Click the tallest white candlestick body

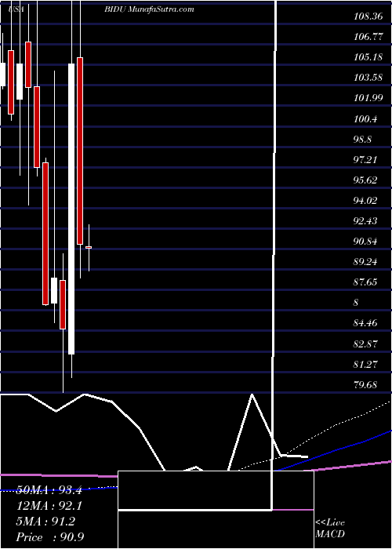click(x=71, y=209)
